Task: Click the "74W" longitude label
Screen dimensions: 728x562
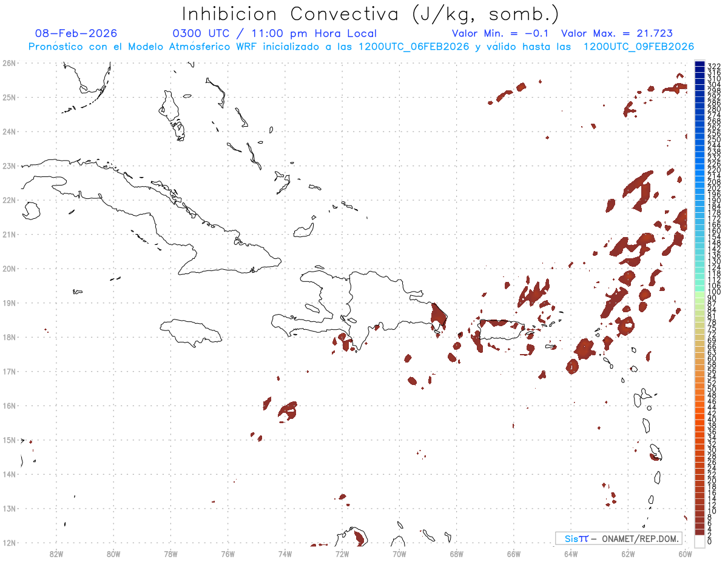Action: 285,553
